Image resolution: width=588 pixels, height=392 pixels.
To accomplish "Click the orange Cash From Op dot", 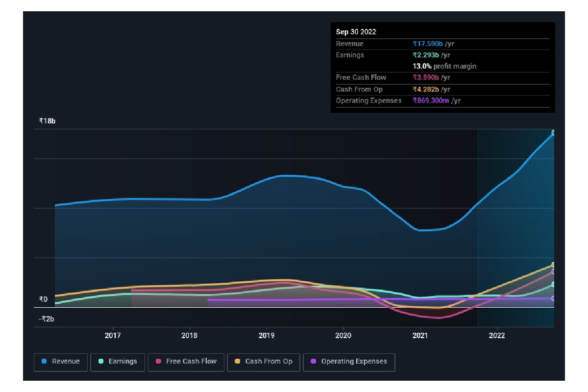I will click(x=238, y=362).
